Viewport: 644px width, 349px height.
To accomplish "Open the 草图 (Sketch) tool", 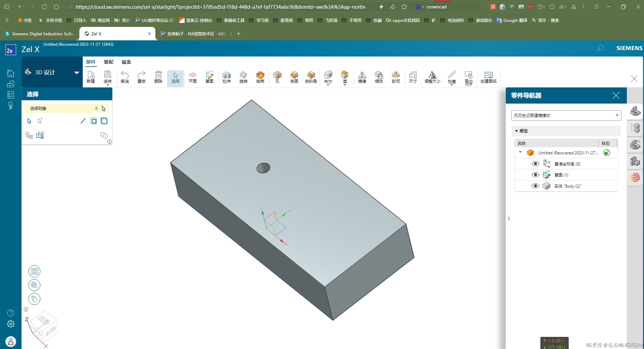I will 210,77.
